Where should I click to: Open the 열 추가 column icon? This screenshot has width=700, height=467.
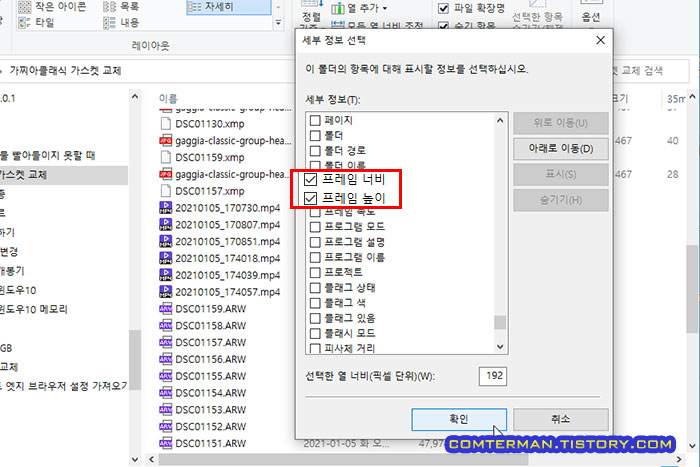pyautogui.click(x=338, y=8)
